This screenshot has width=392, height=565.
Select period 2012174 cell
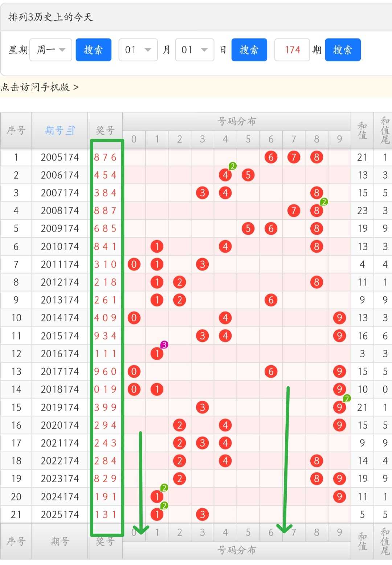click(60, 282)
